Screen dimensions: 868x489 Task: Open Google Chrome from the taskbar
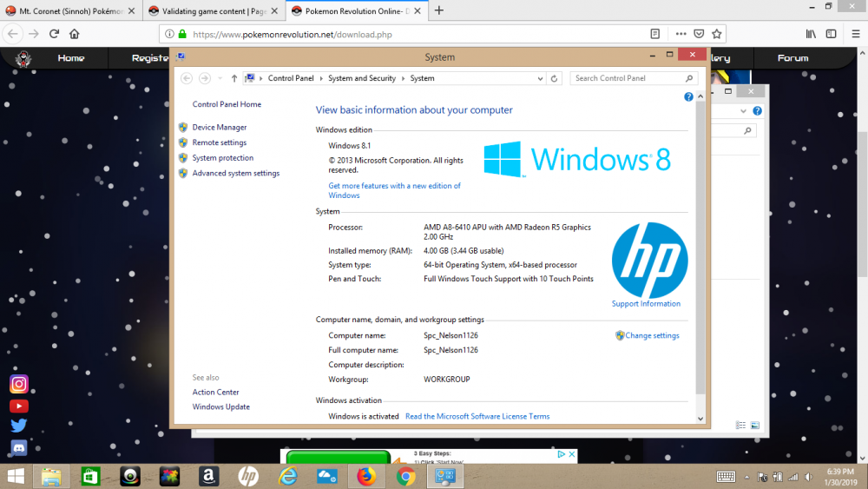(x=405, y=476)
